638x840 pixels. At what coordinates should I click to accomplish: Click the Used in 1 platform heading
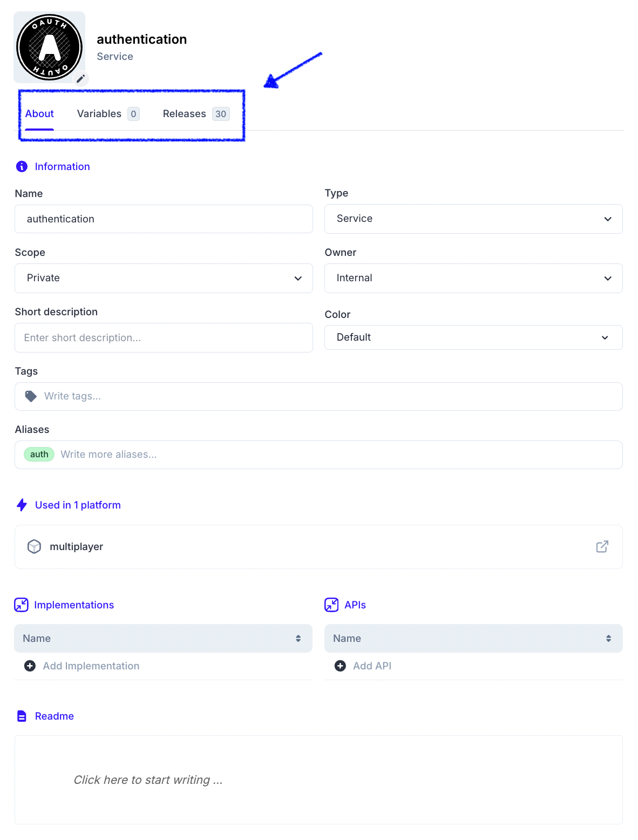click(78, 505)
